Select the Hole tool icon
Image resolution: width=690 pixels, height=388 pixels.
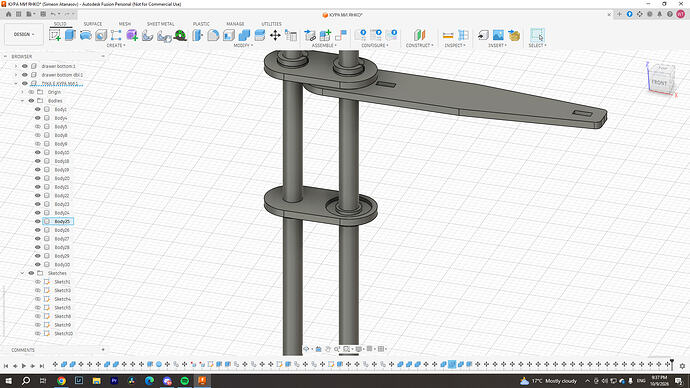coord(101,35)
